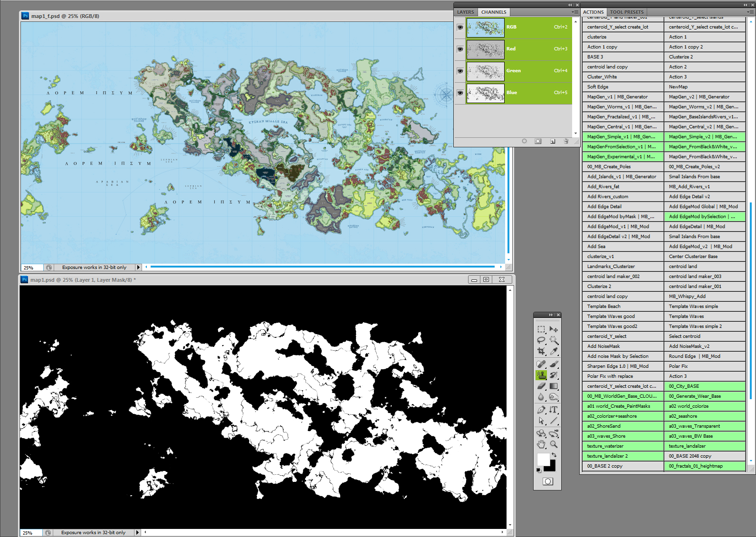Select the Rectangular Marquee tool
Screen dimensions: 756x537
[x=541, y=329]
